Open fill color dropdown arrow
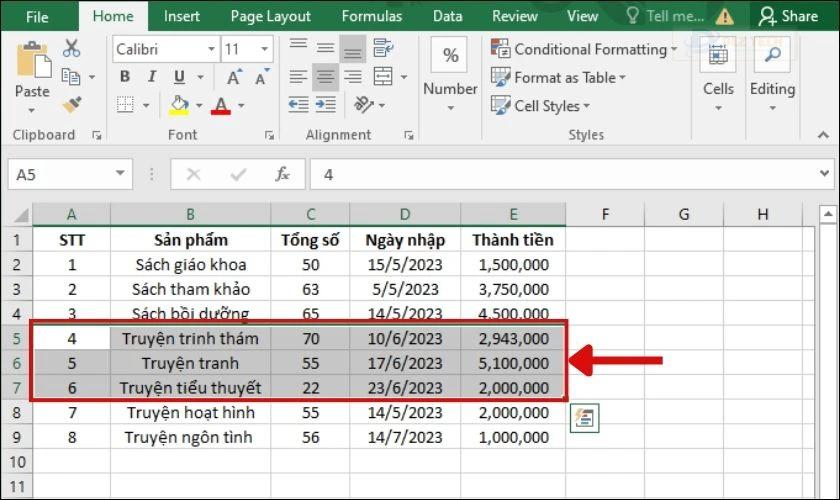 [199, 105]
